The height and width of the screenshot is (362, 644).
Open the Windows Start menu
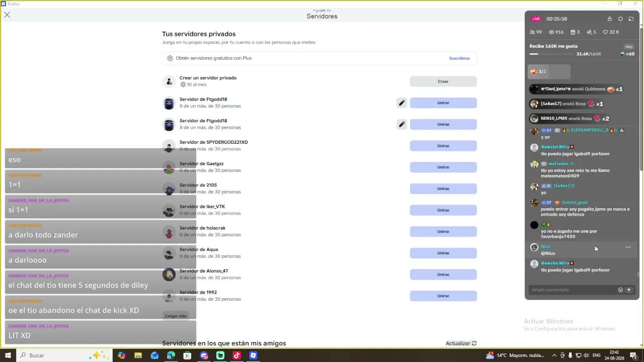click(8, 355)
